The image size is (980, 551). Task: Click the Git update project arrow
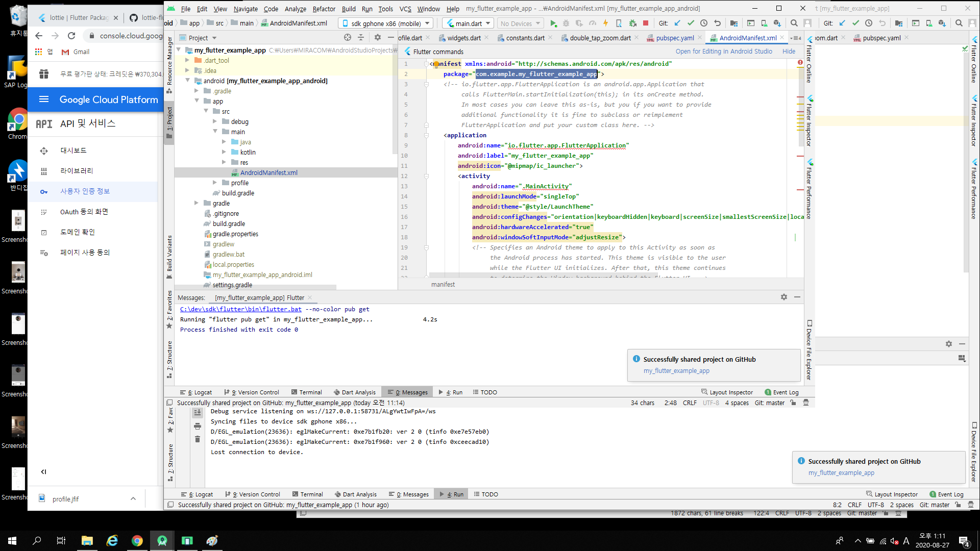pos(677,23)
